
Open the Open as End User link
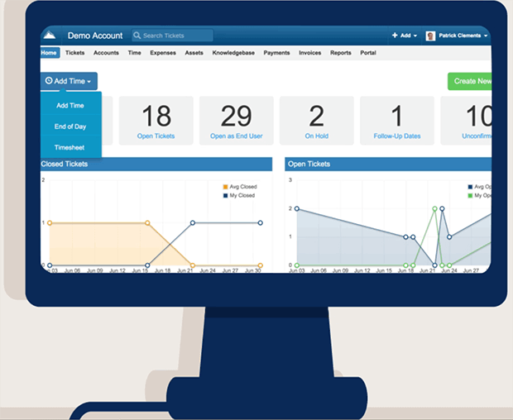(236, 136)
